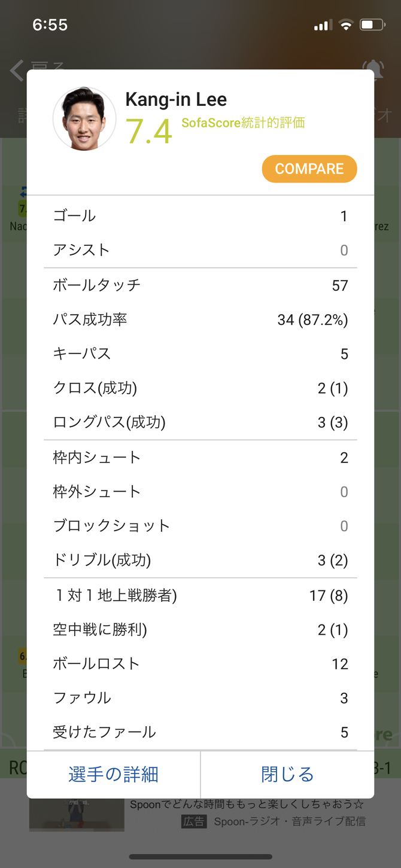Tap the Wi-Fi status icon

345,25
